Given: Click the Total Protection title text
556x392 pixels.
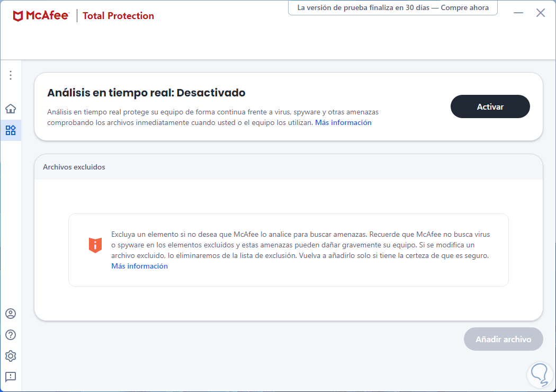Looking at the screenshot, I should point(119,16).
